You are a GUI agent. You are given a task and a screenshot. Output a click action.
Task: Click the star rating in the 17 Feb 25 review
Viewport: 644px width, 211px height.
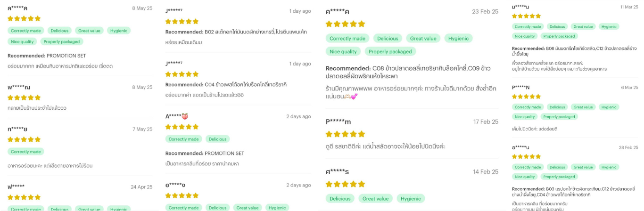point(345,134)
